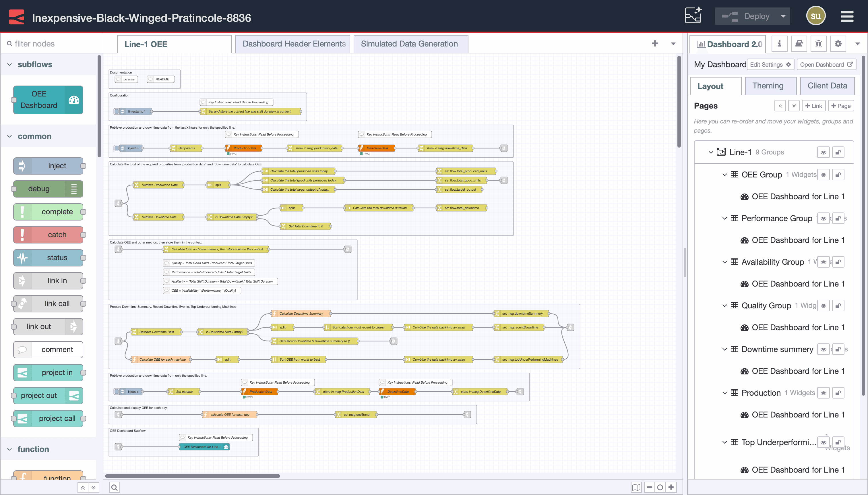
Task: Switch to Simulated Data Generation tab
Action: click(410, 44)
